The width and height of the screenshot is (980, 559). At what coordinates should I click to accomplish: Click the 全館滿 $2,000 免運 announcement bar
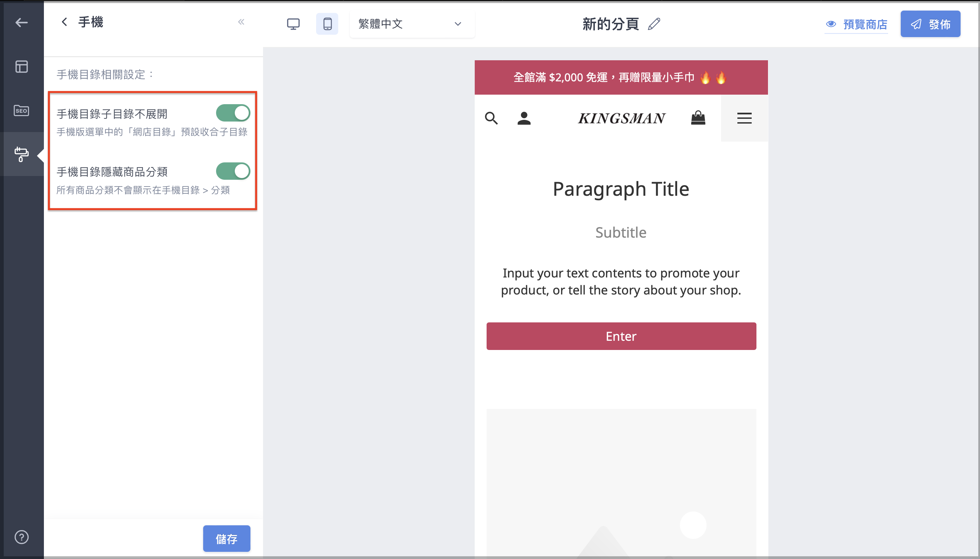click(x=621, y=78)
